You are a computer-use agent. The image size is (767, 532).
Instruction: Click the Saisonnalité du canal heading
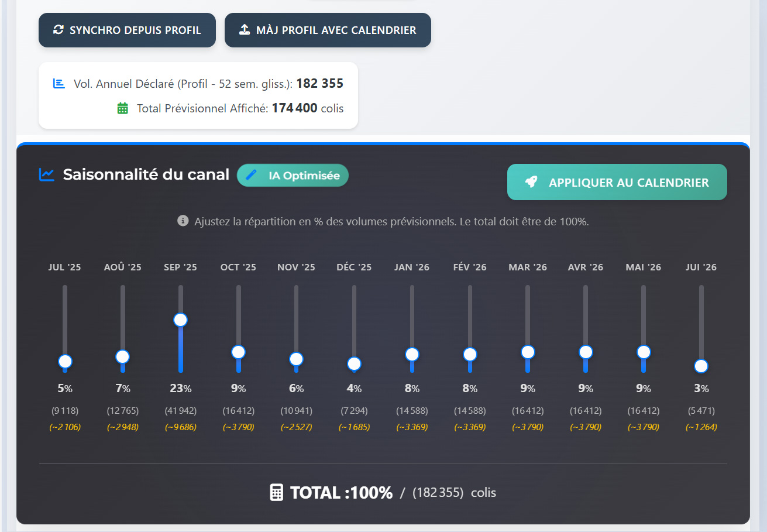(146, 174)
